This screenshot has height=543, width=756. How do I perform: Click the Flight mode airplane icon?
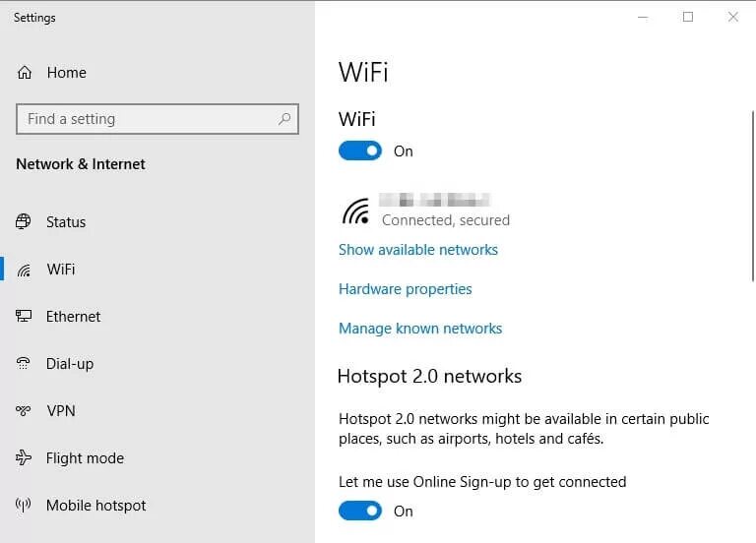point(24,457)
